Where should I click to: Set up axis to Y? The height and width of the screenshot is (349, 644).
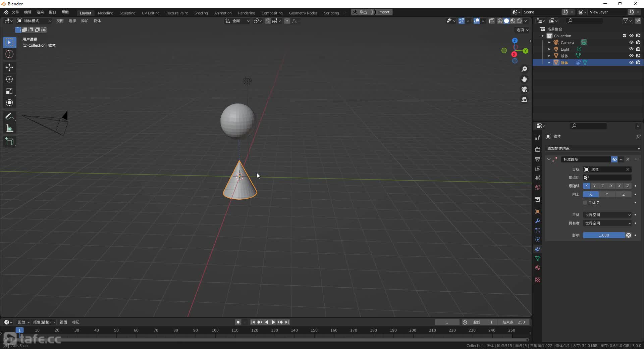pyautogui.click(x=607, y=194)
